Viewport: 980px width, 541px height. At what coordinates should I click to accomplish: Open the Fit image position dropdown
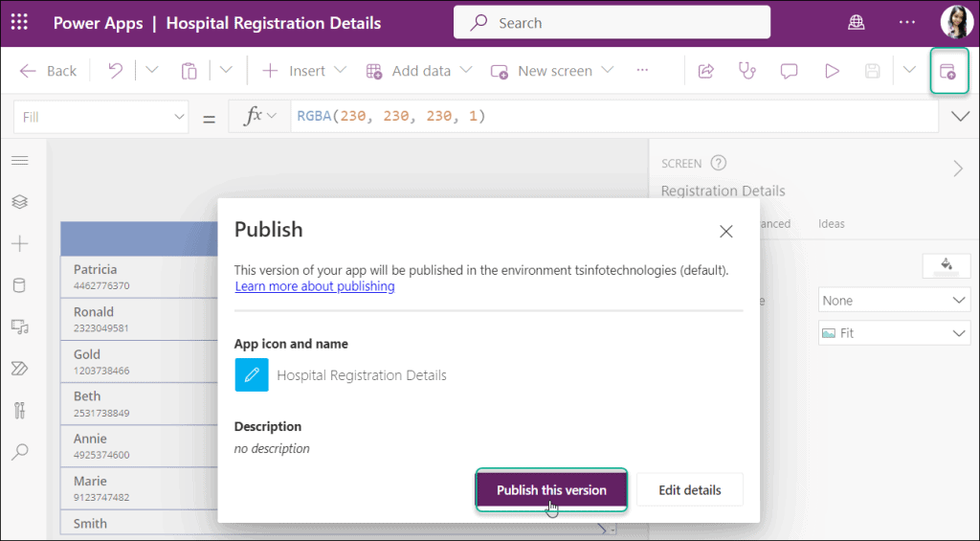pyautogui.click(x=895, y=333)
